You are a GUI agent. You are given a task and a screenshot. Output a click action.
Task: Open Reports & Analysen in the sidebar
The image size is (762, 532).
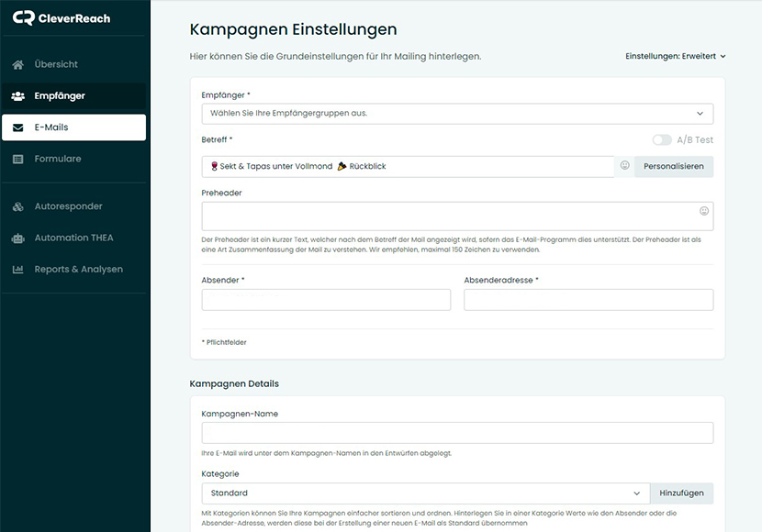point(73,270)
